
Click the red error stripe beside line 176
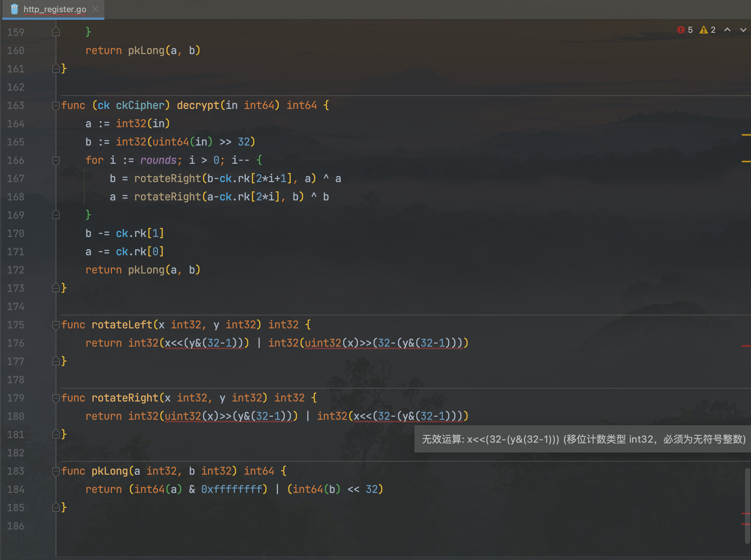pos(746,346)
